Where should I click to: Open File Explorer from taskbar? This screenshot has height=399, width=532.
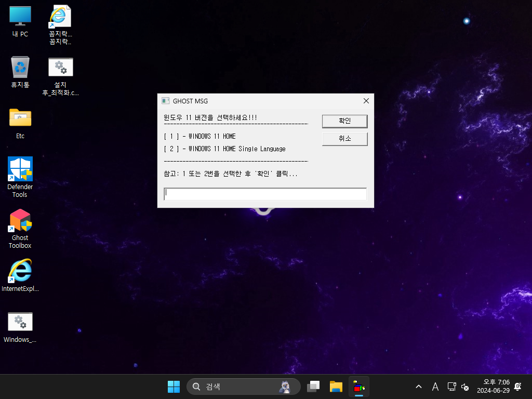point(336,387)
